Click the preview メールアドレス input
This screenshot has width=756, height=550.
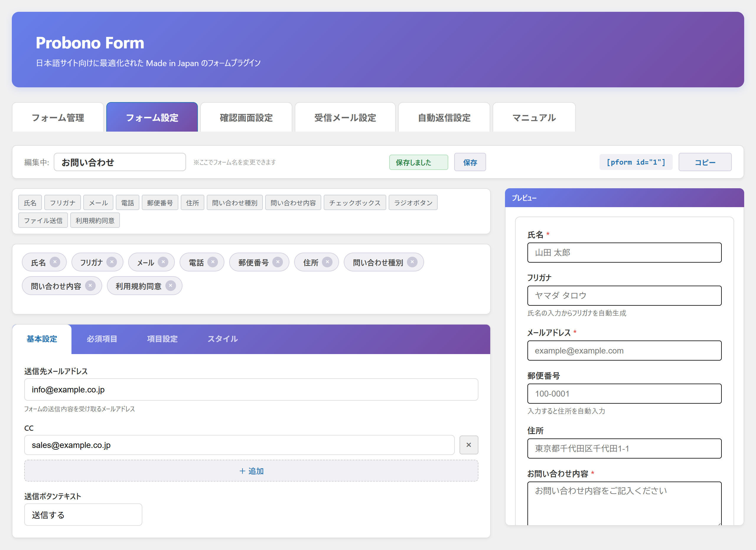[624, 351]
